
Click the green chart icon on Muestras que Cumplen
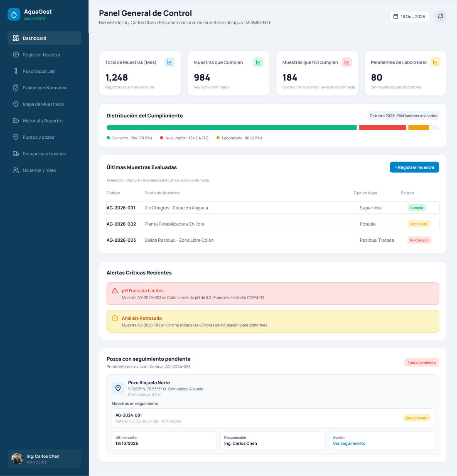(x=258, y=62)
